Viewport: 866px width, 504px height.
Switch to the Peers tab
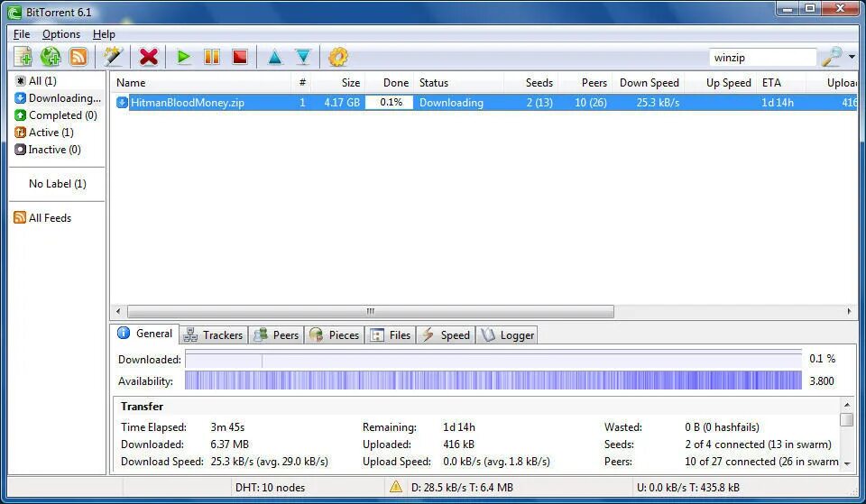pos(276,334)
